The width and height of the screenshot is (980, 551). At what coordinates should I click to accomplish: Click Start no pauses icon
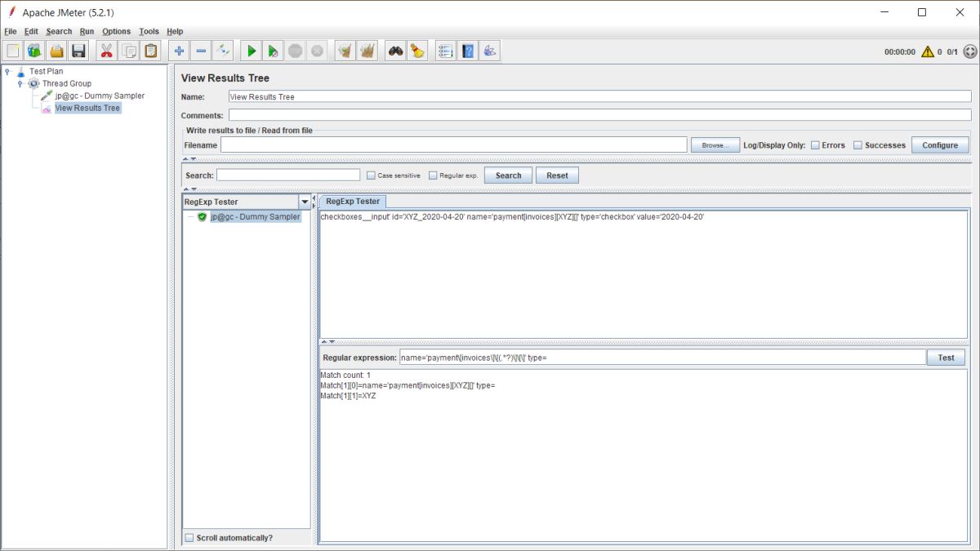(x=274, y=51)
